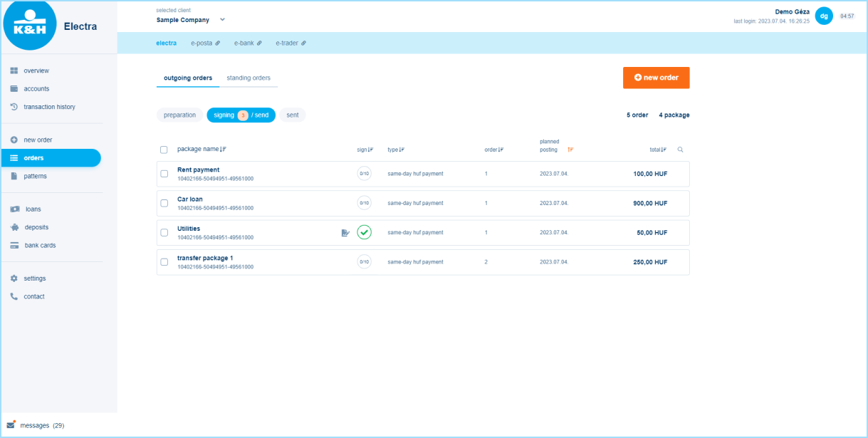Click the 0/10 sign status for Rent payment

tap(364, 174)
